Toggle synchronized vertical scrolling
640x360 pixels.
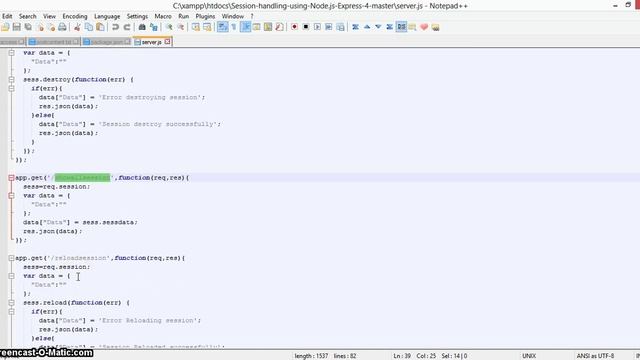[x=196, y=27]
